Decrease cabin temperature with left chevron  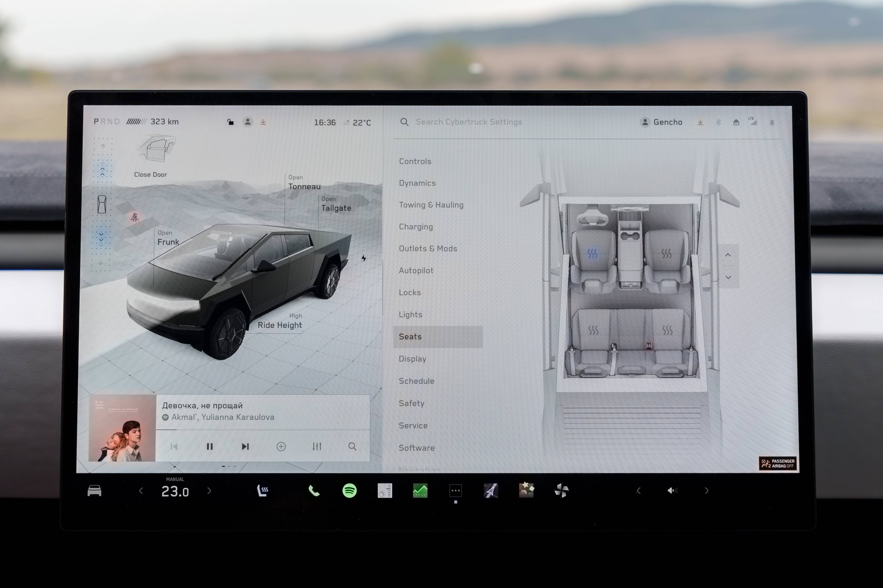(141, 491)
